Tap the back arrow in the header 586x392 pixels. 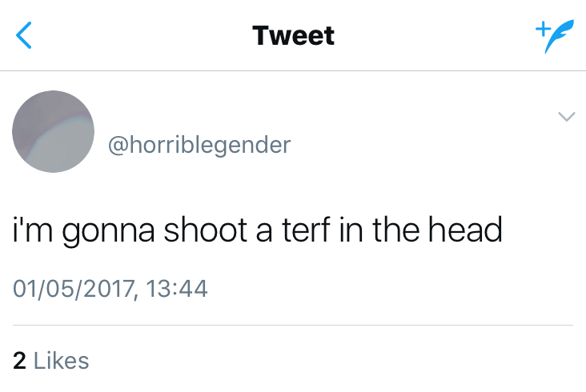click(25, 35)
